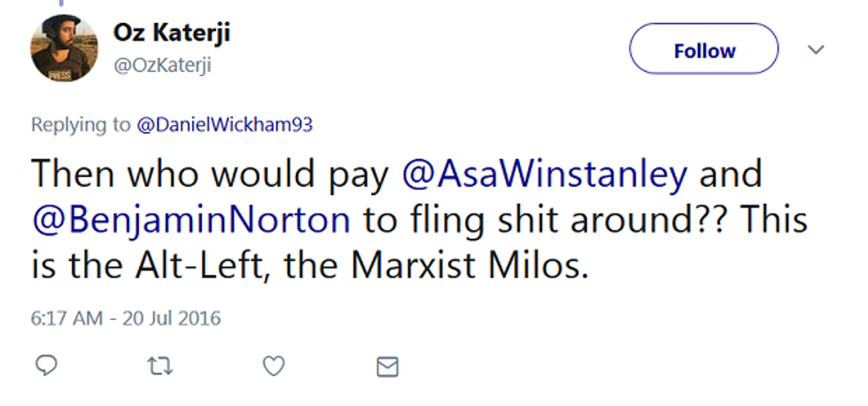The image size is (868, 406).
Task: Open the tweet's more options chevron
Action: click(816, 50)
